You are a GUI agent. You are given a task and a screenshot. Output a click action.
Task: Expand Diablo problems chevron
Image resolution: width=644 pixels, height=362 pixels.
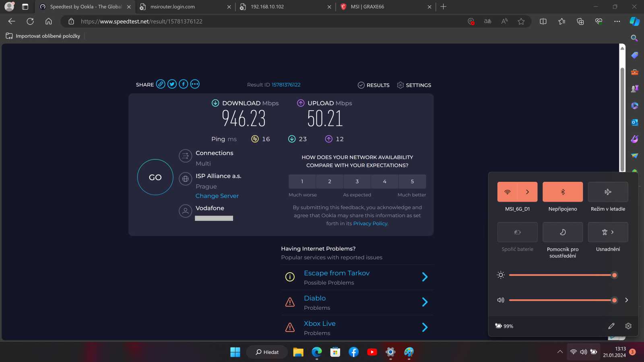(x=425, y=302)
